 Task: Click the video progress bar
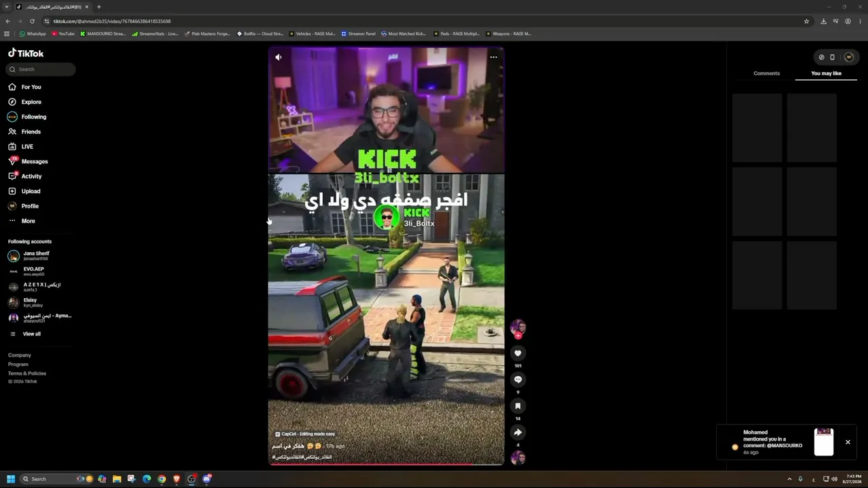(x=387, y=464)
